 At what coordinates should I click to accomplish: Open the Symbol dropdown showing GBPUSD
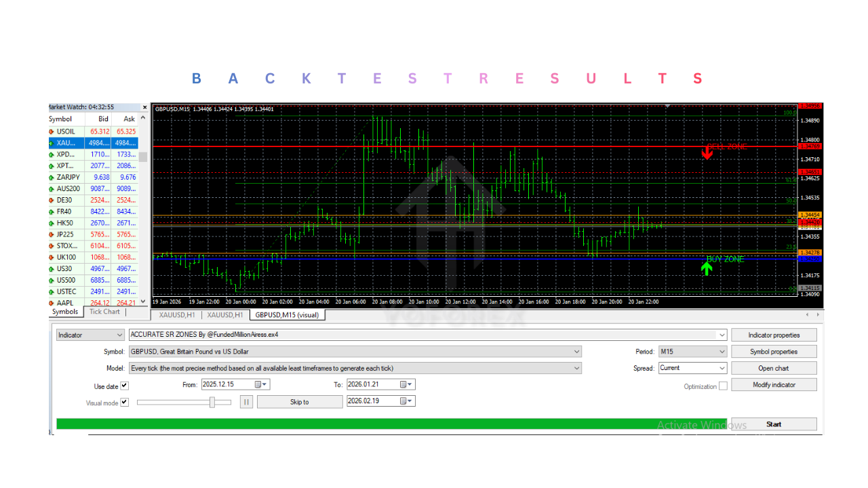pyautogui.click(x=576, y=351)
